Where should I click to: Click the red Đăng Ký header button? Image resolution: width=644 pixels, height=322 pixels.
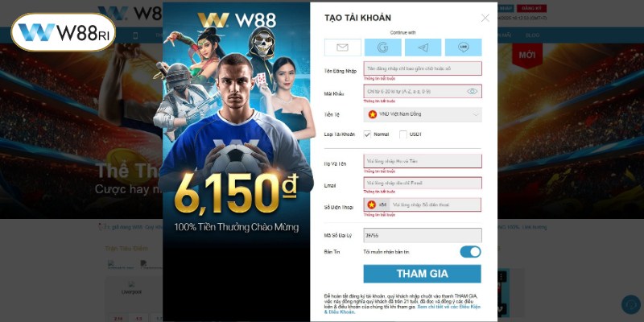531,8
